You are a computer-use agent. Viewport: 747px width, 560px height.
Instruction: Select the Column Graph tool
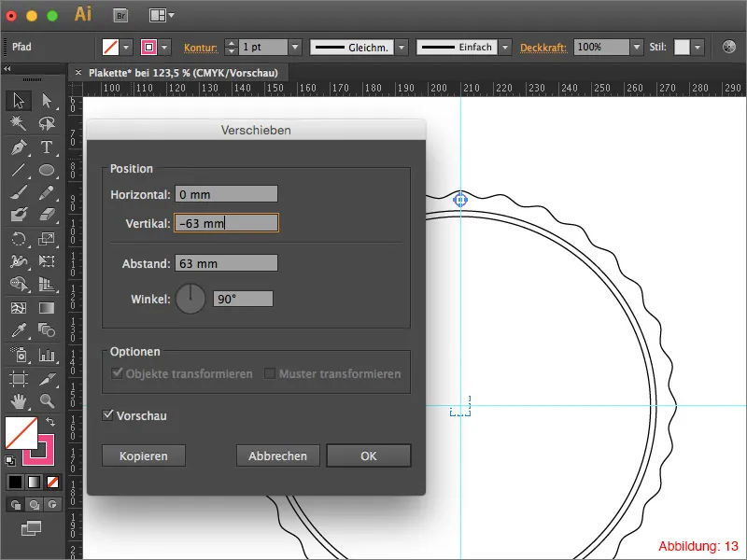coord(47,355)
